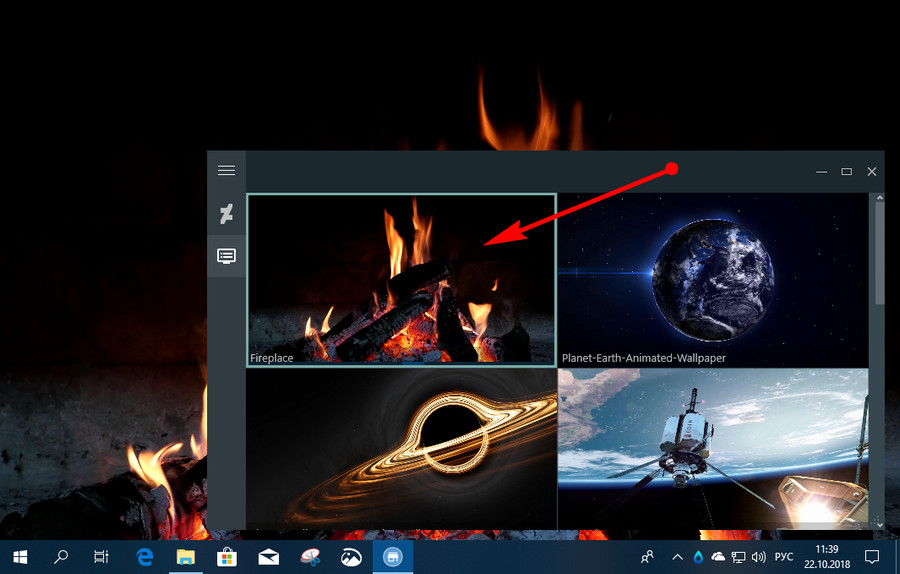Open the hamburger menu in the sidebar
The width and height of the screenshot is (900, 574).
[226, 171]
